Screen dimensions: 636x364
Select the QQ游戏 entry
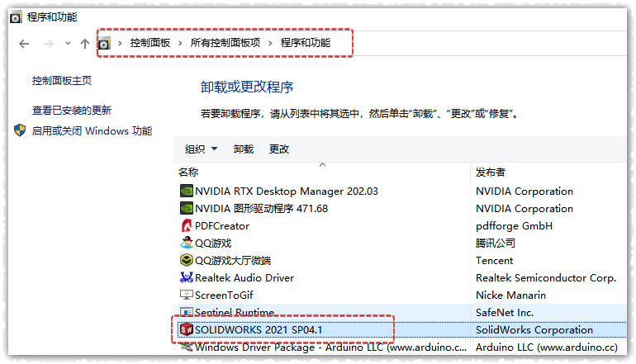213,243
